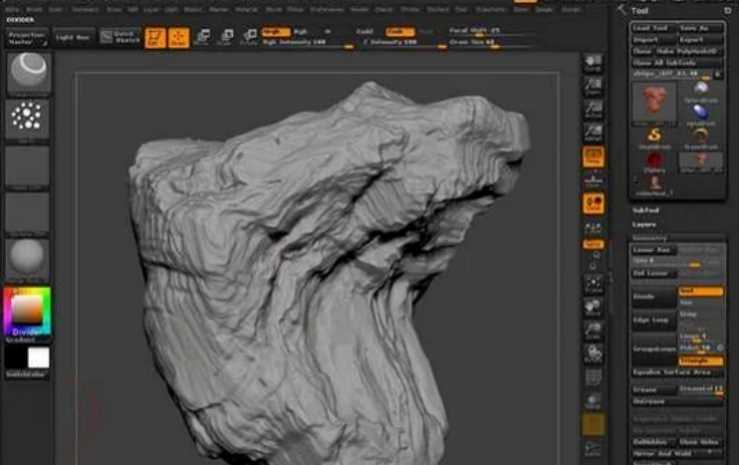Toggle the Triangle option in GroupsLoops

point(701,361)
